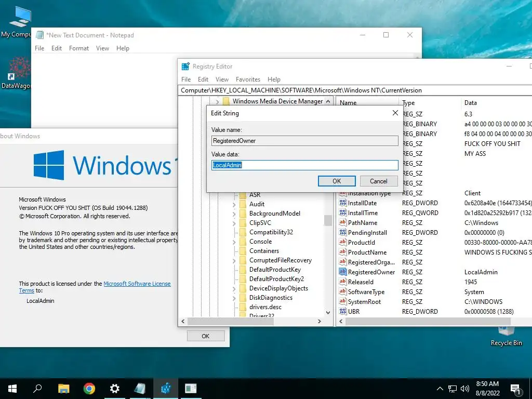Open the Registry Editor Edit menu
This screenshot has width=532, height=399.
click(203, 79)
